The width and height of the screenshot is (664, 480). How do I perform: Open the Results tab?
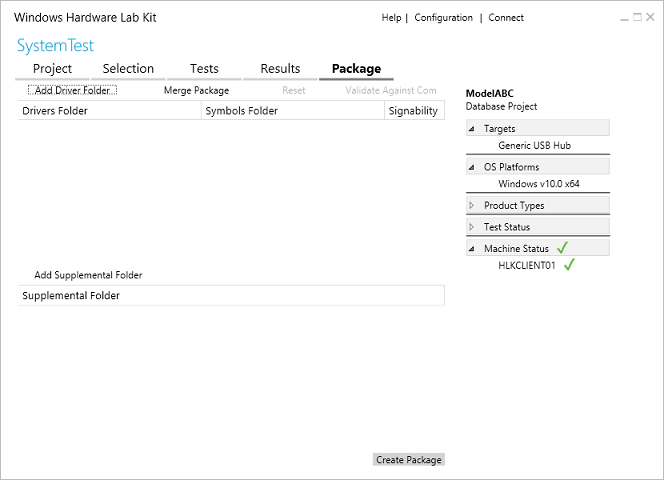point(280,69)
